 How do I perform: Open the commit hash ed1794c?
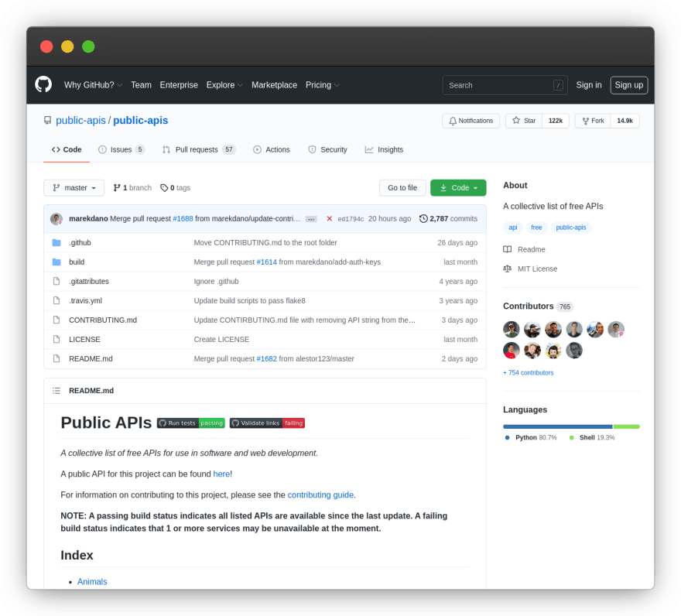(x=351, y=219)
